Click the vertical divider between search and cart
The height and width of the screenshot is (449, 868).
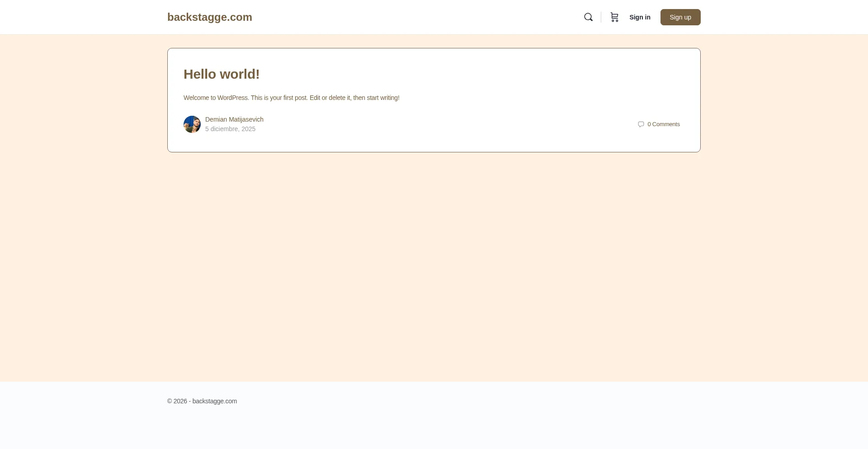[x=601, y=17]
